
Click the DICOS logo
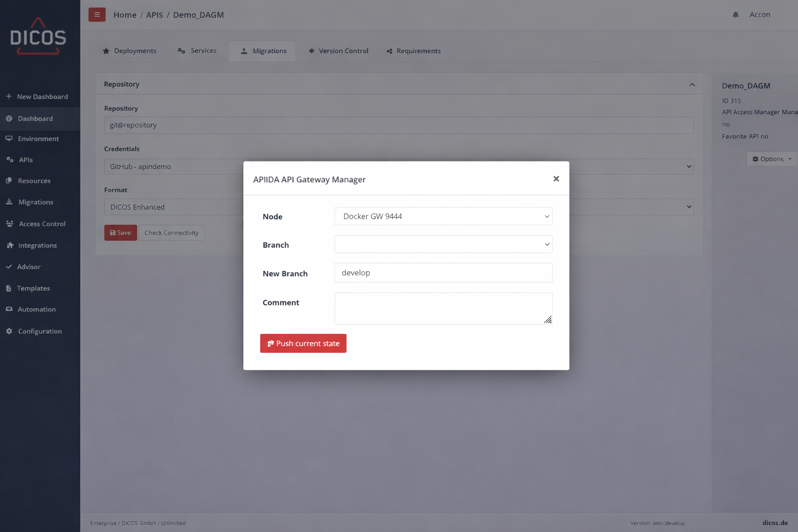(x=38, y=36)
